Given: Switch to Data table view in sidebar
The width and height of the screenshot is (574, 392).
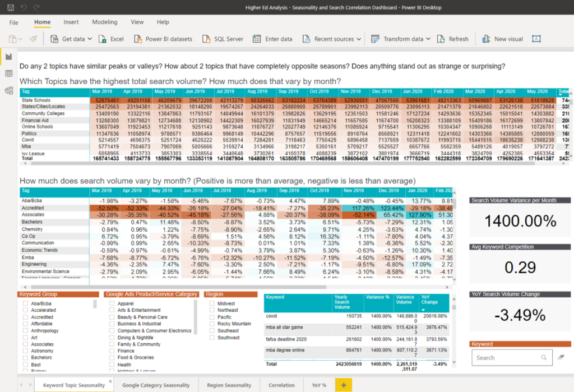Looking at the screenshot, I should point(9,73).
